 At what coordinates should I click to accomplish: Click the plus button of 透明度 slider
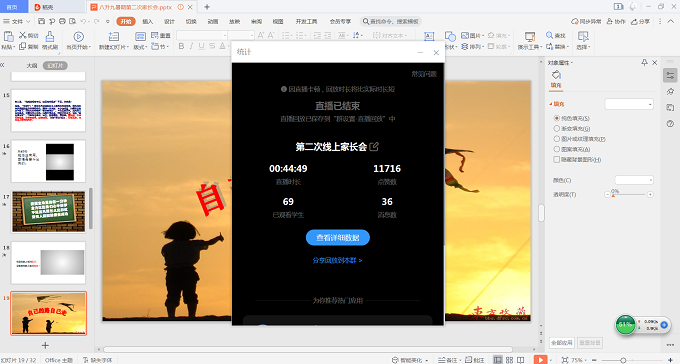650,195
